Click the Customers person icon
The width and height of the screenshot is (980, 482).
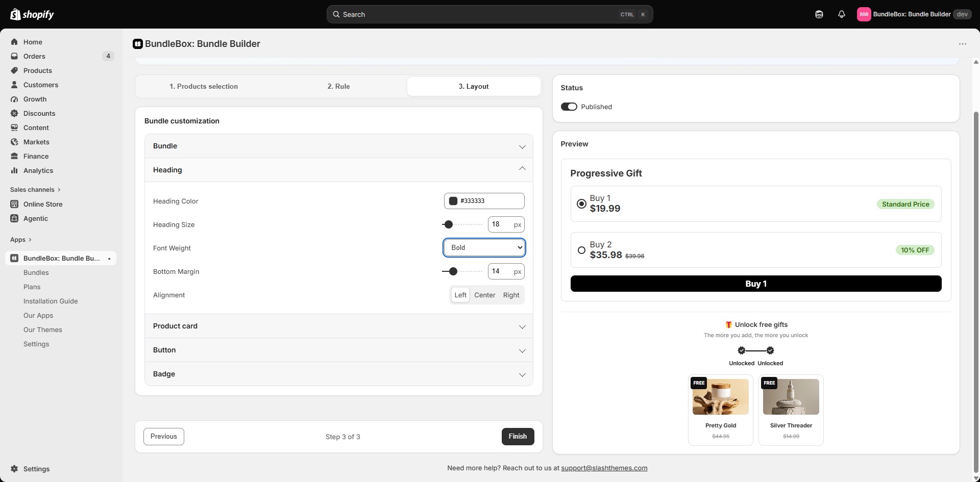click(x=14, y=85)
